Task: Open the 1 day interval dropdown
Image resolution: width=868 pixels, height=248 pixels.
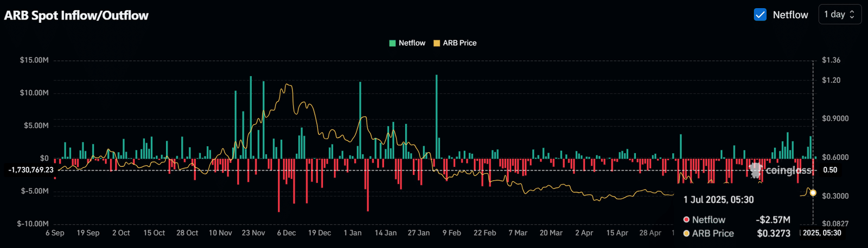Action: [x=840, y=15]
